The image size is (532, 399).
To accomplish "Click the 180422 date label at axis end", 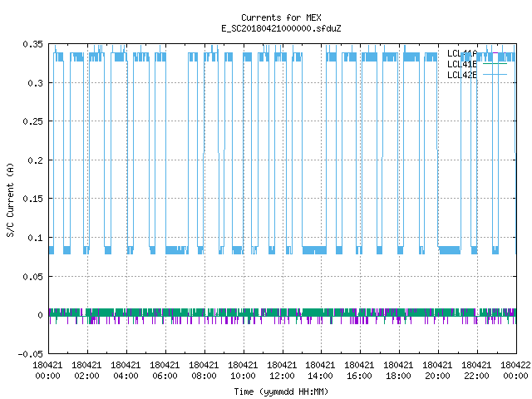I will 515,365.
